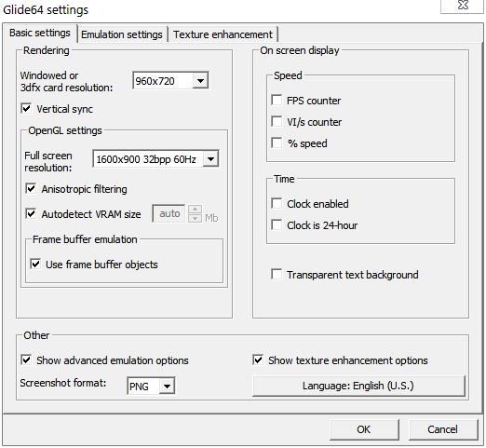Toggle Show texture enhancement options
486x448 pixels.
click(258, 360)
